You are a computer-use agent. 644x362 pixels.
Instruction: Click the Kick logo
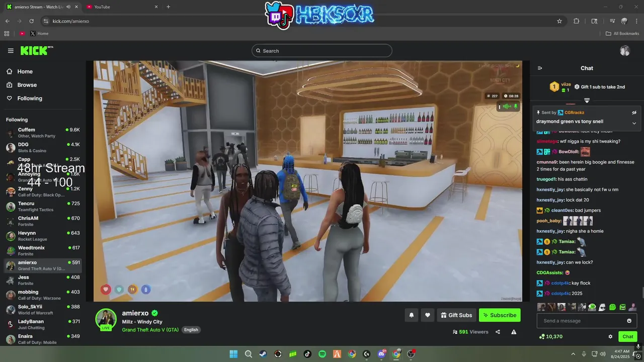(x=36, y=50)
